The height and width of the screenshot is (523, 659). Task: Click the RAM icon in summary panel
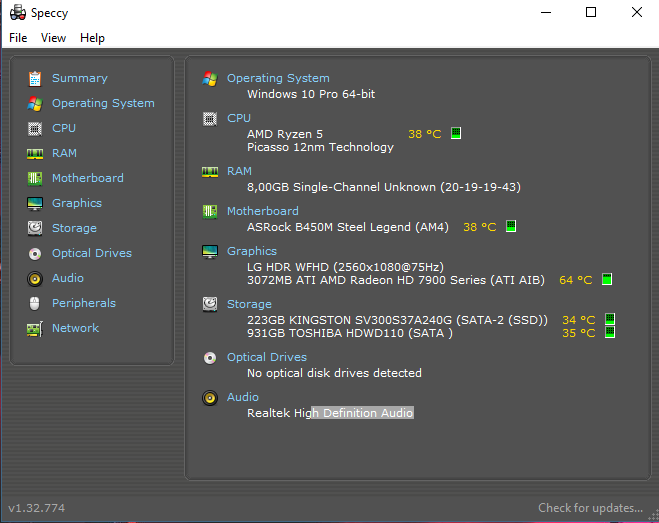click(x=210, y=172)
